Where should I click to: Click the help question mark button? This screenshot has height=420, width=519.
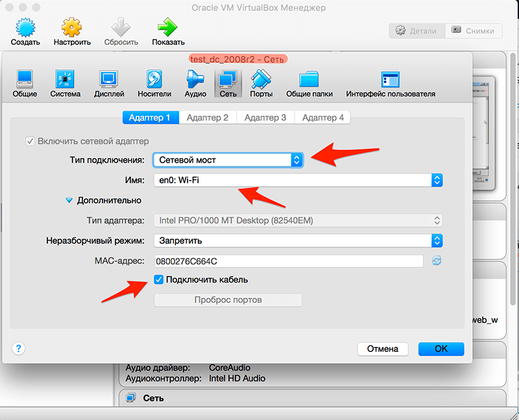click(19, 348)
